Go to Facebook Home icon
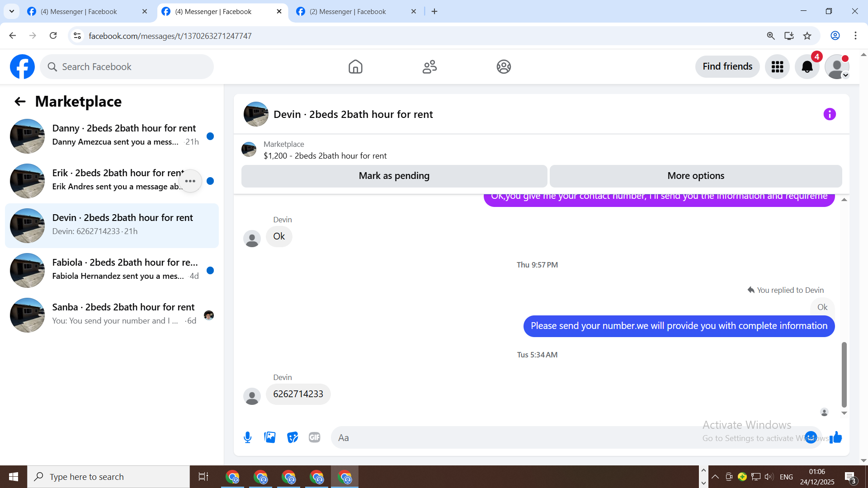Viewport: 868px width, 488px height. point(355,67)
